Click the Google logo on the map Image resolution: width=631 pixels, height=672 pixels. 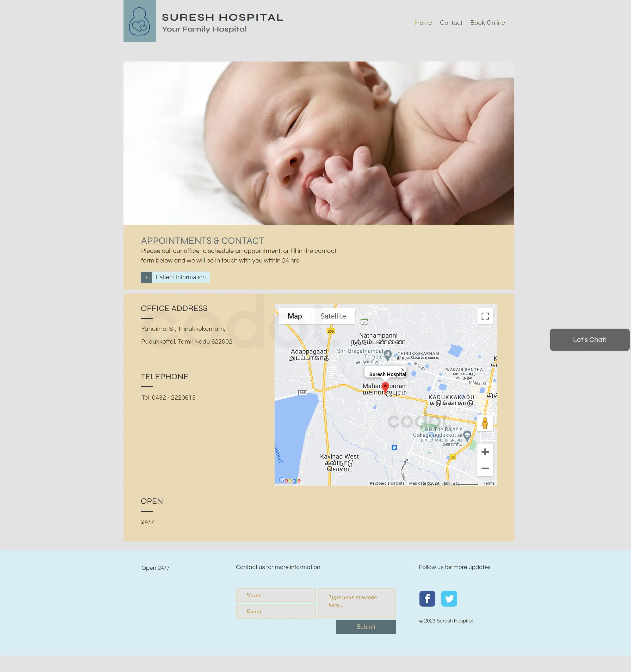tap(289, 480)
